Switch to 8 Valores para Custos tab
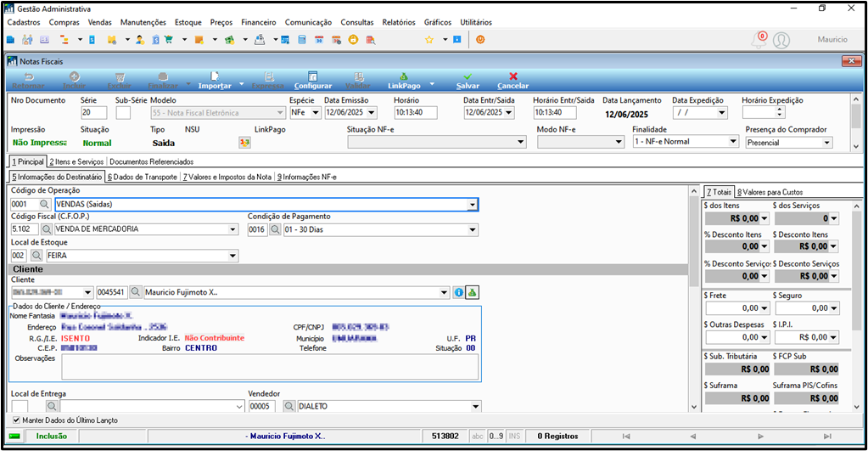The width and height of the screenshot is (868, 451). click(x=770, y=192)
